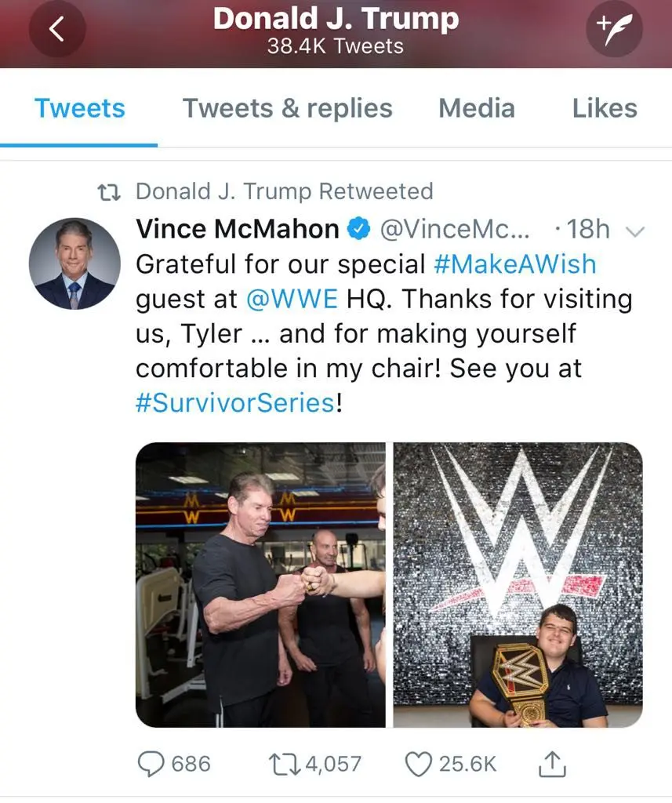Tap the back arrow button
The width and height of the screenshot is (672, 803).
55,31
